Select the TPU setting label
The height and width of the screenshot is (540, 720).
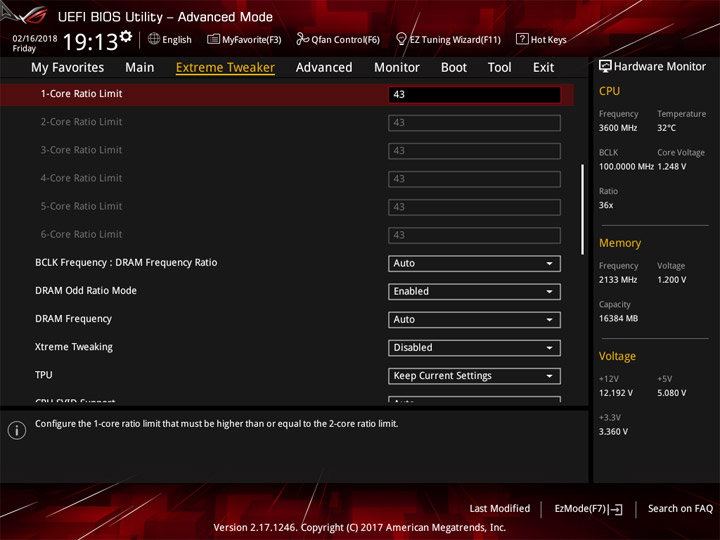point(44,375)
